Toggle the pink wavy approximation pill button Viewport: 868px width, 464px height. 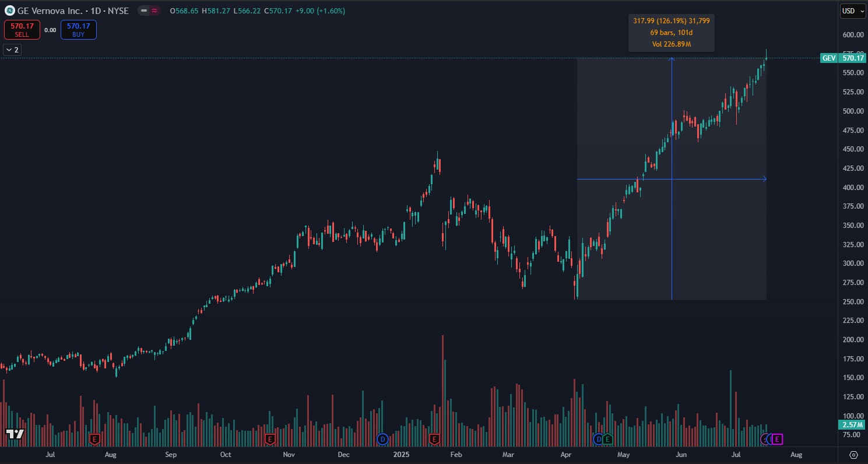coord(154,10)
